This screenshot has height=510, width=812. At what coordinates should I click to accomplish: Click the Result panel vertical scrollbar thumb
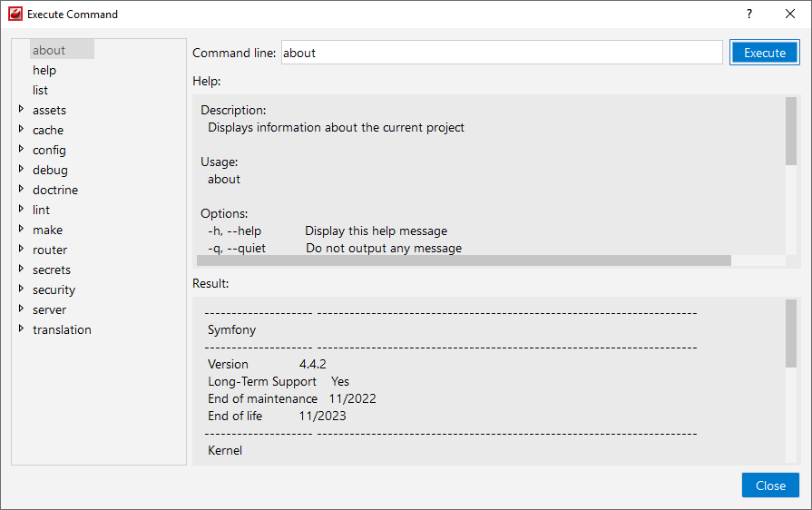(x=791, y=333)
